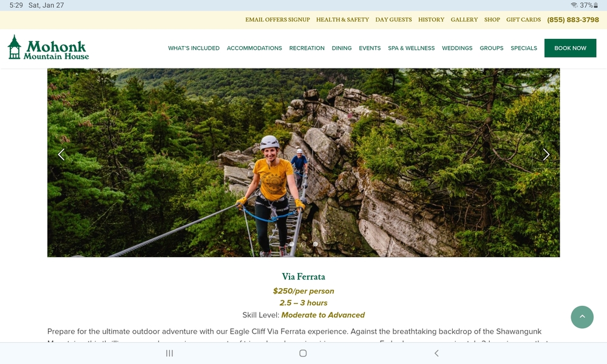Select the first carousel dot indicator
The width and height of the screenshot is (607, 364).
(x=292, y=244)
